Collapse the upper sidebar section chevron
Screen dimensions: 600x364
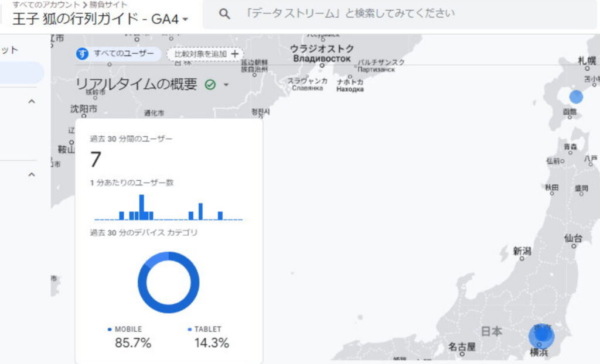(x=32, y=102)
